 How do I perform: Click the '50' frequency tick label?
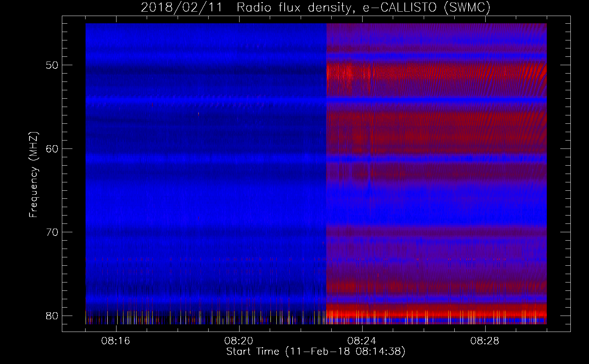[52, 66]
